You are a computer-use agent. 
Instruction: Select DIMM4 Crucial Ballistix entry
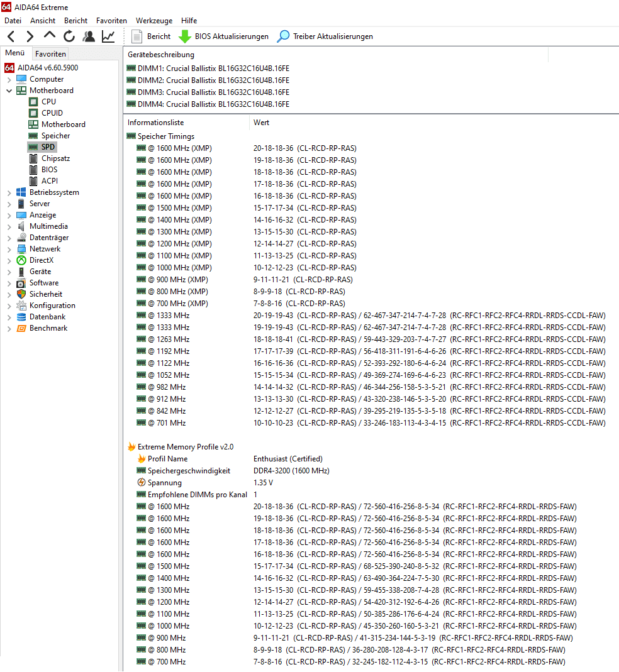[208, 104]
